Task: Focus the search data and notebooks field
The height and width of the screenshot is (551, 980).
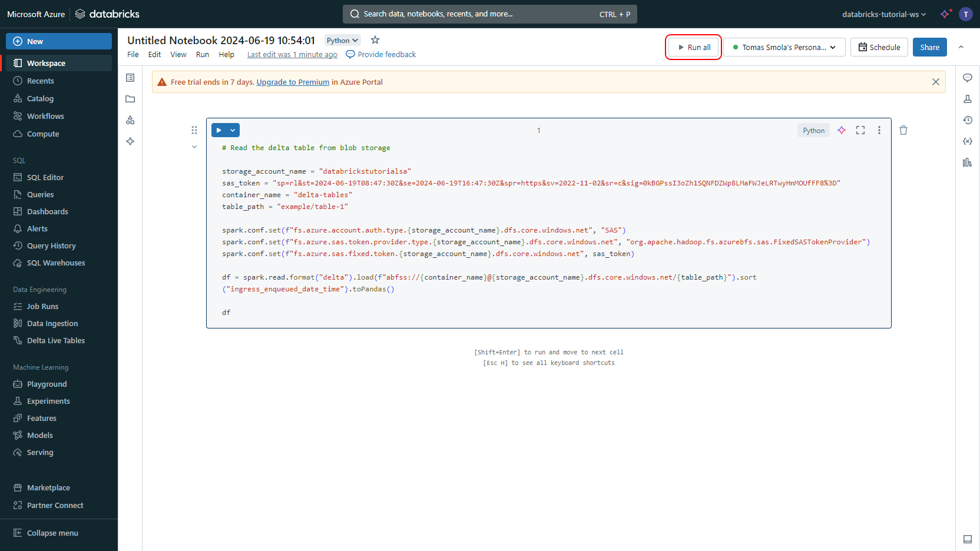Action: (490, 14)
